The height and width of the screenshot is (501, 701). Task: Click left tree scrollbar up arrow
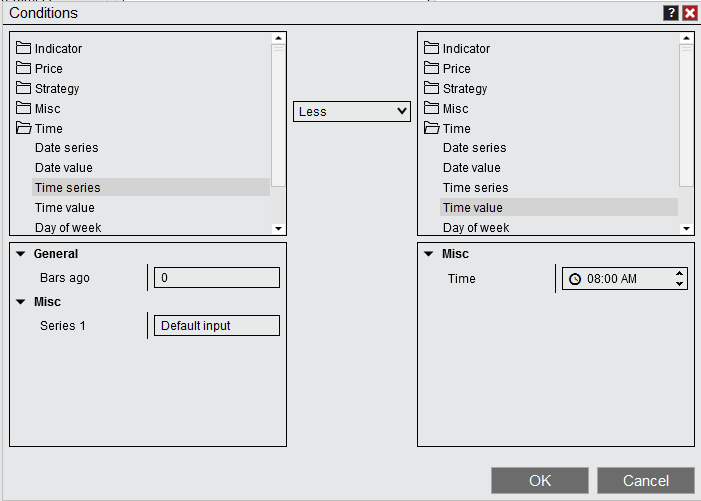(x=278, y=38)
